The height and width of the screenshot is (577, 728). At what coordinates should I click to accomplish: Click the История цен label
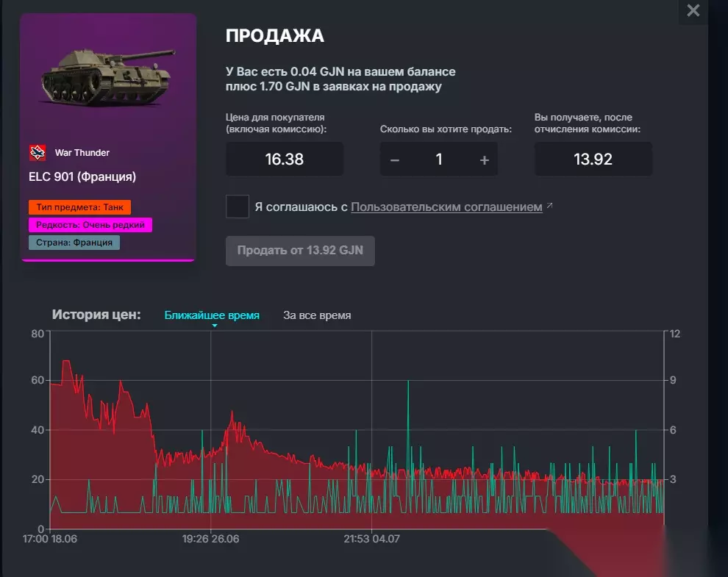[x=96, y=315]
